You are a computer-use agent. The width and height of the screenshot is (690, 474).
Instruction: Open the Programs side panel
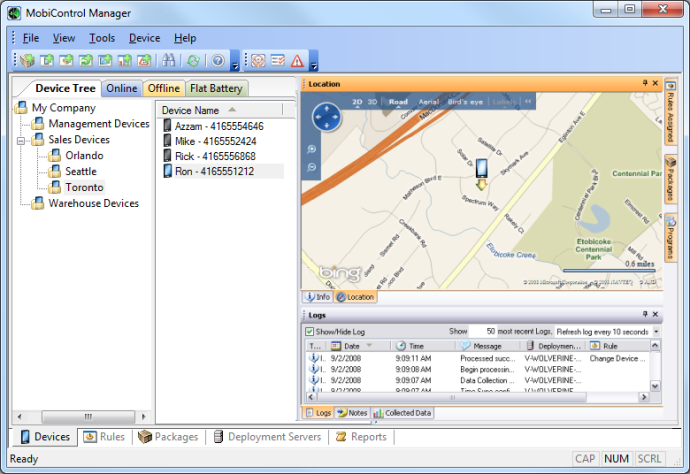[x=671, y=238]
